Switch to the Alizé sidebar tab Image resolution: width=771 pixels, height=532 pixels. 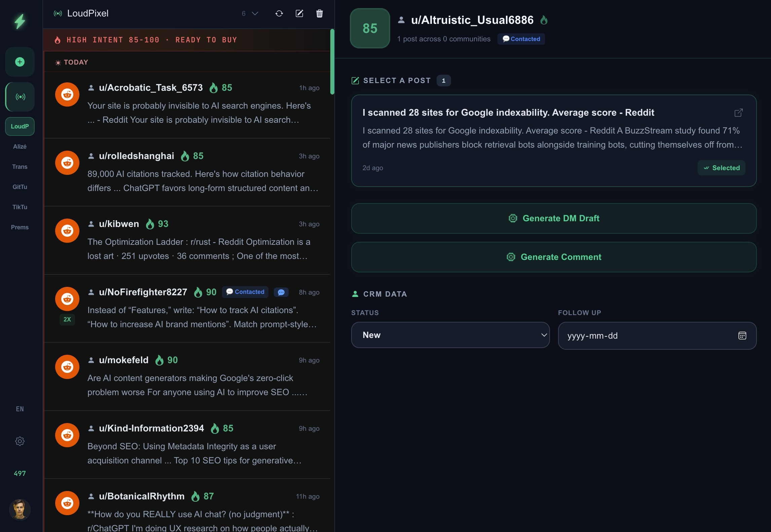click(x=20, y=147)
